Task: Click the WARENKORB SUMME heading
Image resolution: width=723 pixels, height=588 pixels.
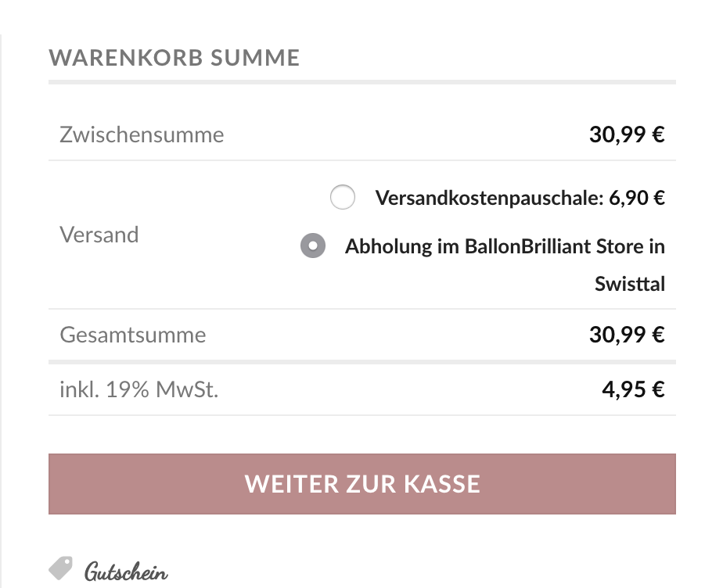Action: coord(174,58)
